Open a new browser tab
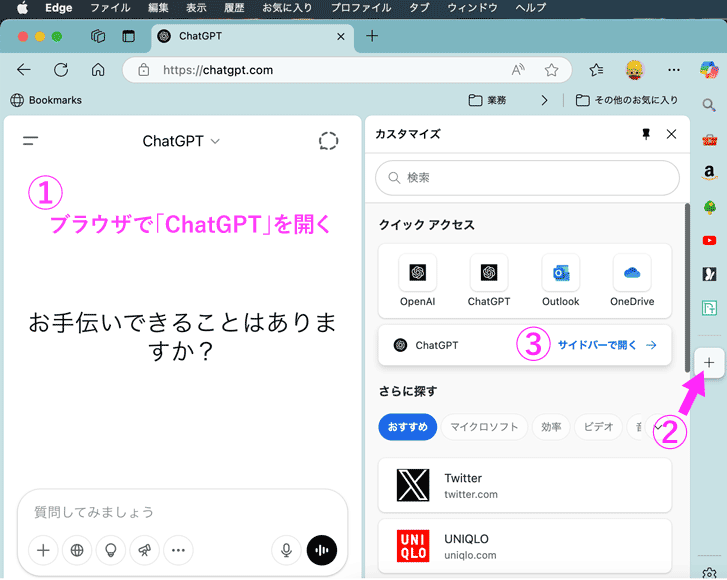727x580 pixels. tap(372, 36)
